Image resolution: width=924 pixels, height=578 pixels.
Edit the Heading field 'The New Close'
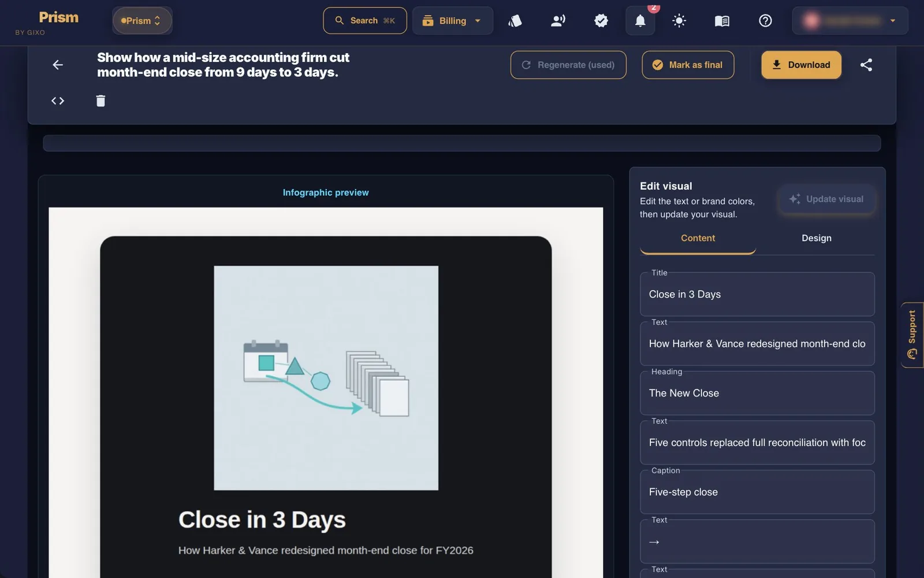tap(757, 393)
